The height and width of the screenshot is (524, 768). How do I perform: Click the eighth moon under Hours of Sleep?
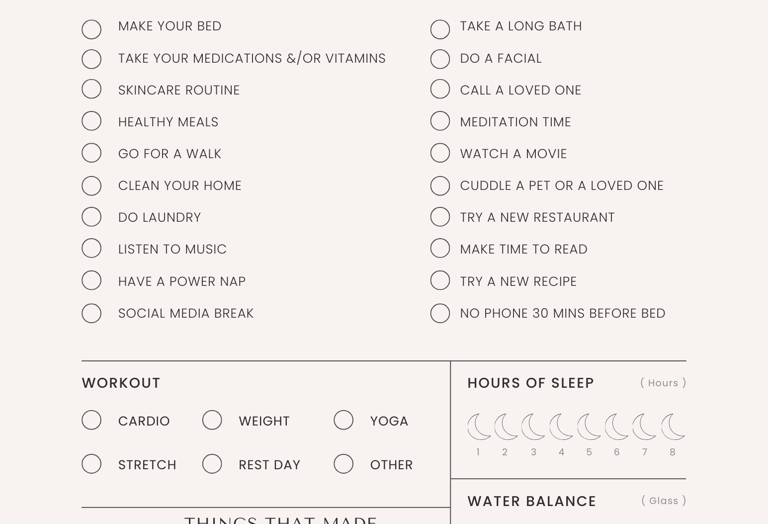[x=673, y=427]
